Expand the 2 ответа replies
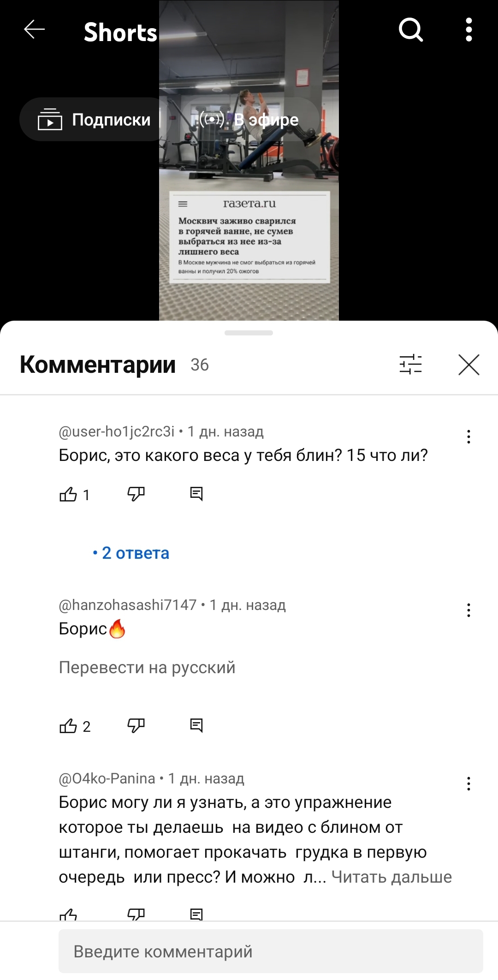Viewport: 498px width, 980px height. [131, 553]
